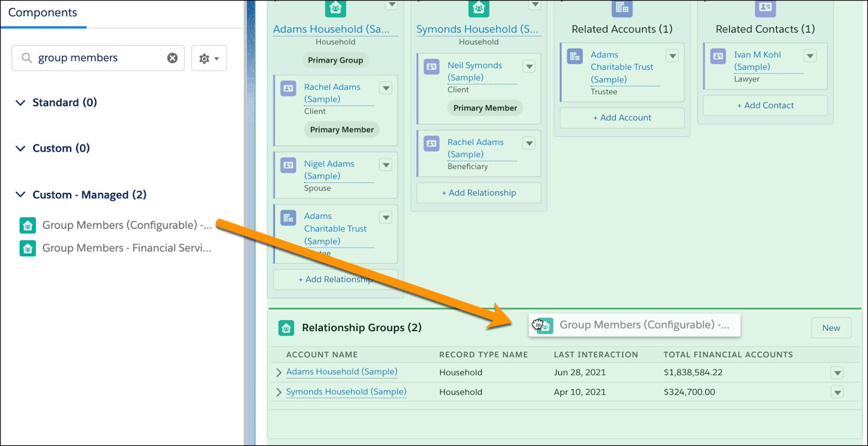Click account icon beside household Adams Charitable Trust
The width and height of the screenshot is (868, 446).
(x=288, y=218)
